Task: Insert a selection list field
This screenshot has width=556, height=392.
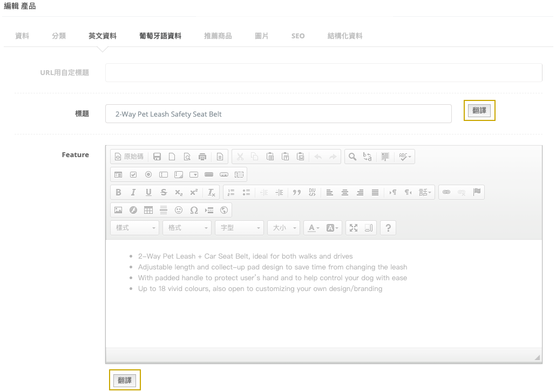Action: 194,174
